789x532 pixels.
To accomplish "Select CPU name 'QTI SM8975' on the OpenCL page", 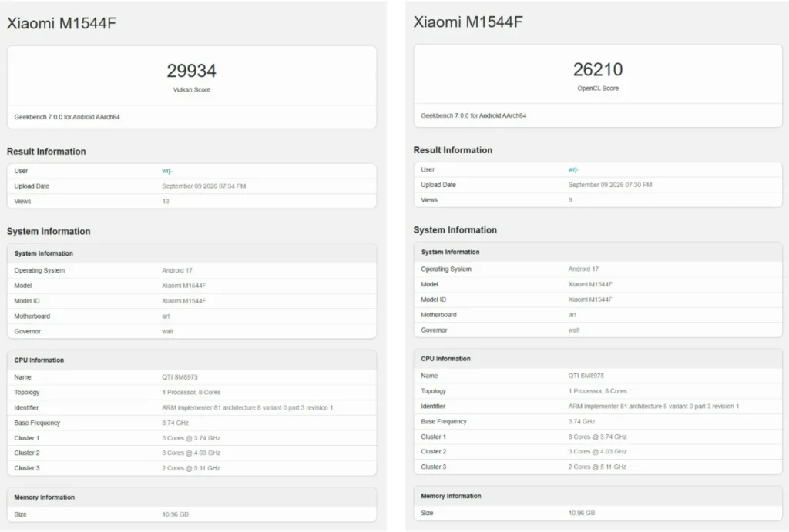I will [x=586, y=376].
